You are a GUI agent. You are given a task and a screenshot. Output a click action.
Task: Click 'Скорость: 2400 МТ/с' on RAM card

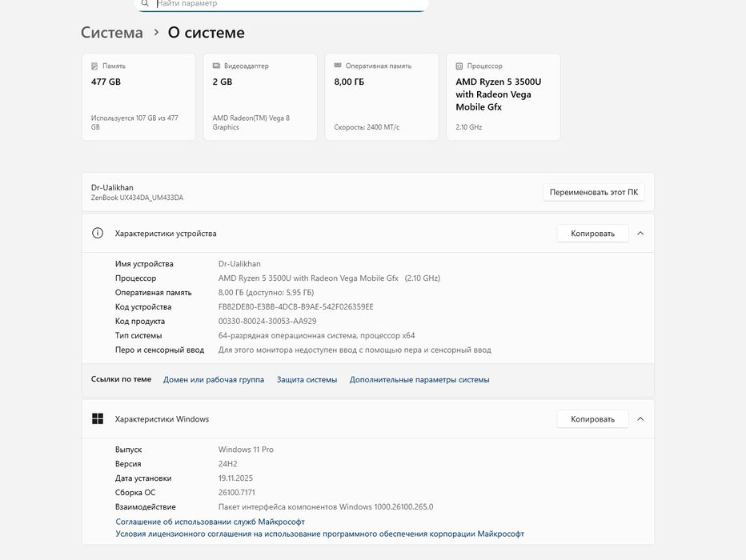pos(367,127)
